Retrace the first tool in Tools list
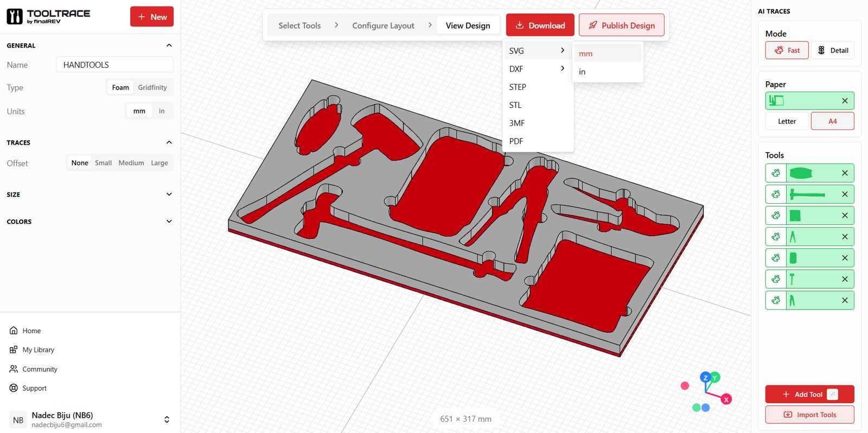This screenshot has width=868, height=433. point(776,173)
